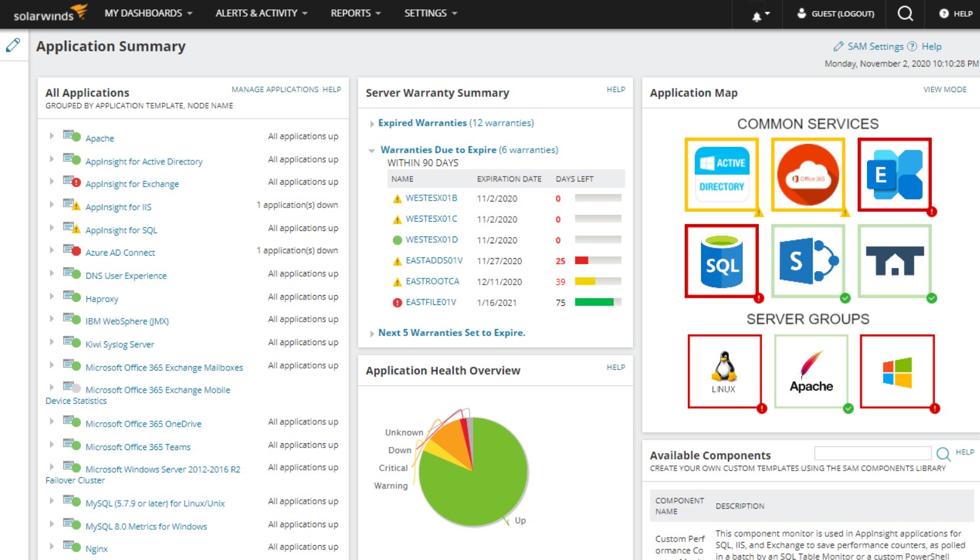Click the Azure AD Connect status icon
The height and width of the screenshot is (560, 980).
tap(72, 250)
